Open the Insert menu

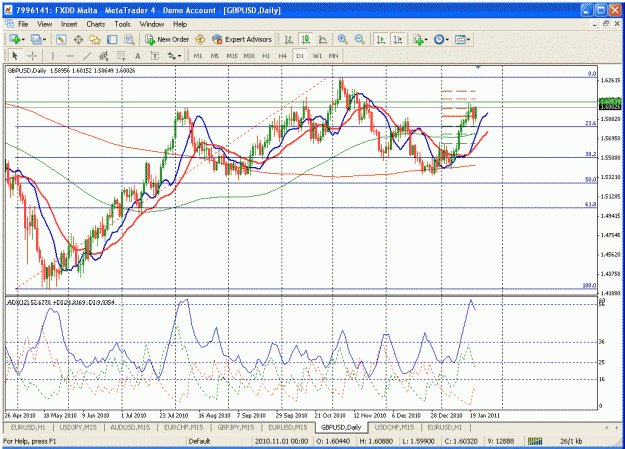(69, 24)
